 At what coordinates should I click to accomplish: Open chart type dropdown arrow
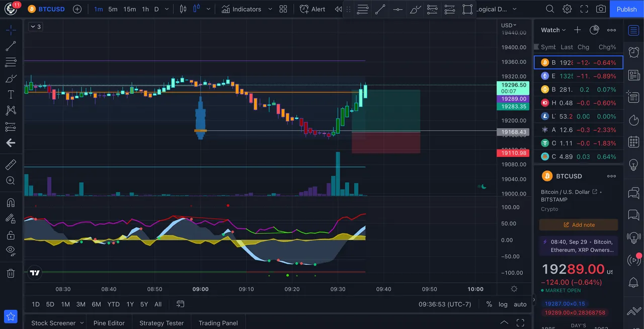[208, 9]
